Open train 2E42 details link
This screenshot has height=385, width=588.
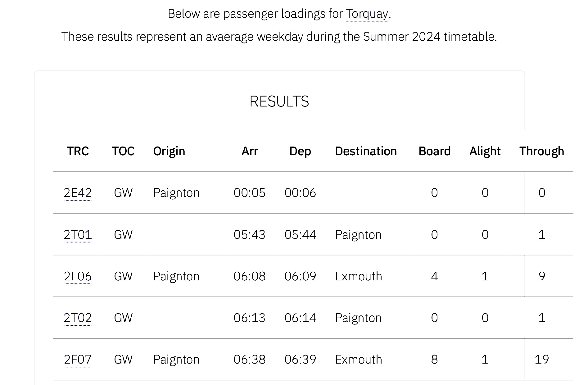pos(78,193)
